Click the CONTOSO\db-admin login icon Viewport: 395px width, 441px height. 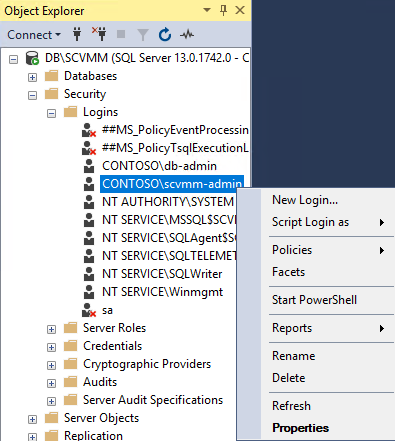click(89, 166)
